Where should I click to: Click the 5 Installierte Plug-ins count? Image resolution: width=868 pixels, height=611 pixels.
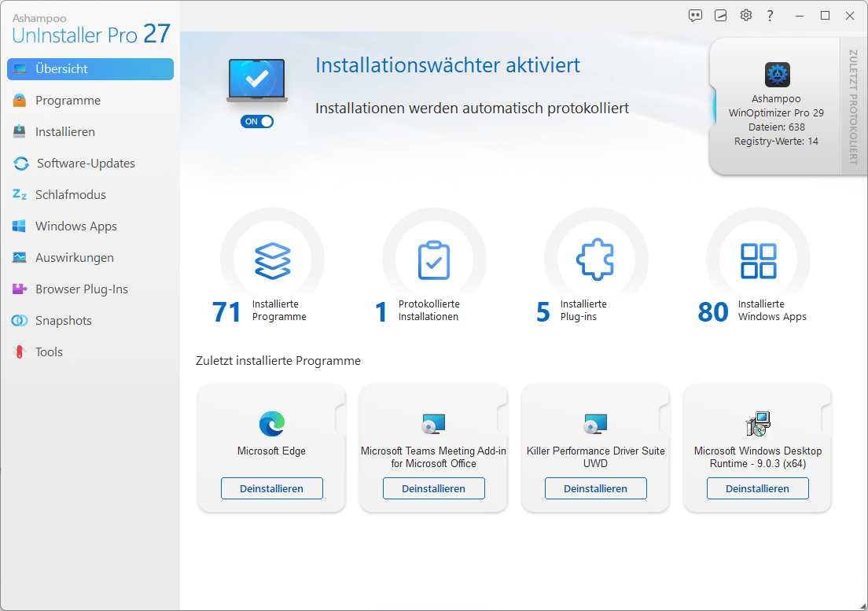tap(543, 311)
